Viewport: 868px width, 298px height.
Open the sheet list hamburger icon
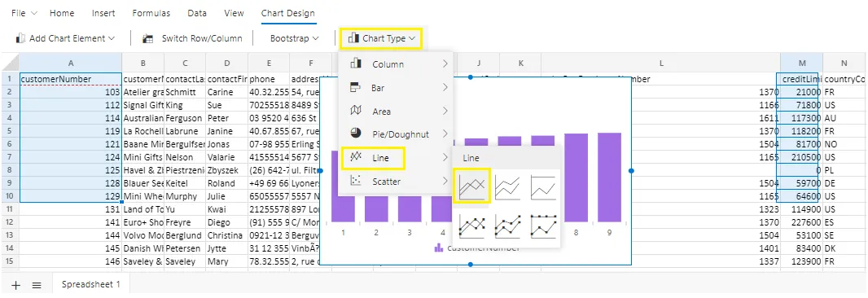click(37, 285)
